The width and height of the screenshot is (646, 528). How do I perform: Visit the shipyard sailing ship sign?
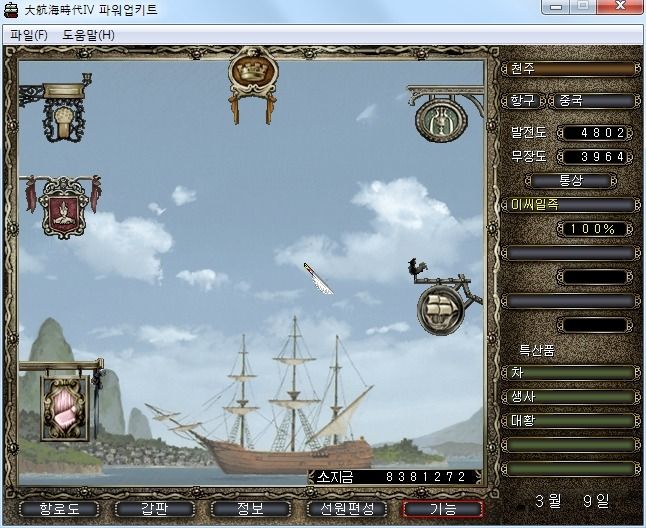(x=444, y=299)
